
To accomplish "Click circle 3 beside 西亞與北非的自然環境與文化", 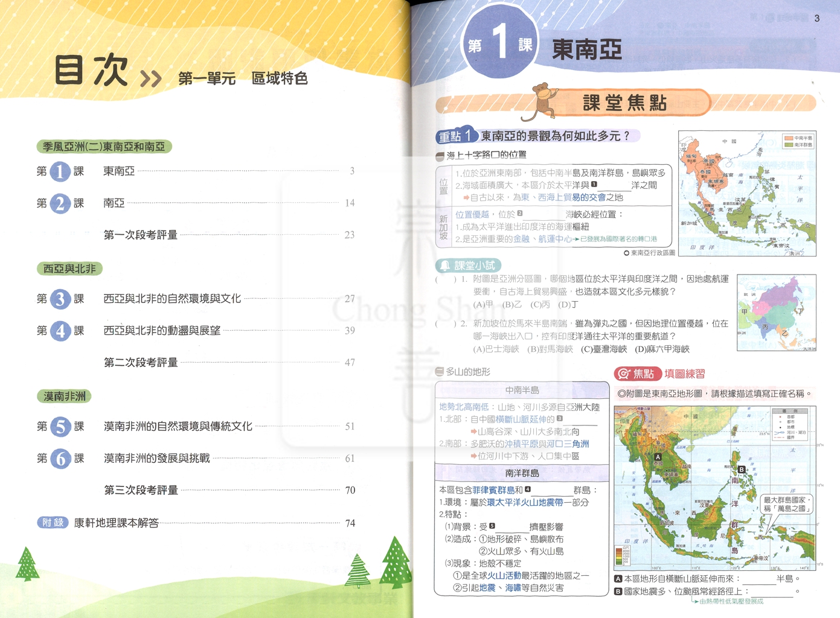I will (60, 299).
